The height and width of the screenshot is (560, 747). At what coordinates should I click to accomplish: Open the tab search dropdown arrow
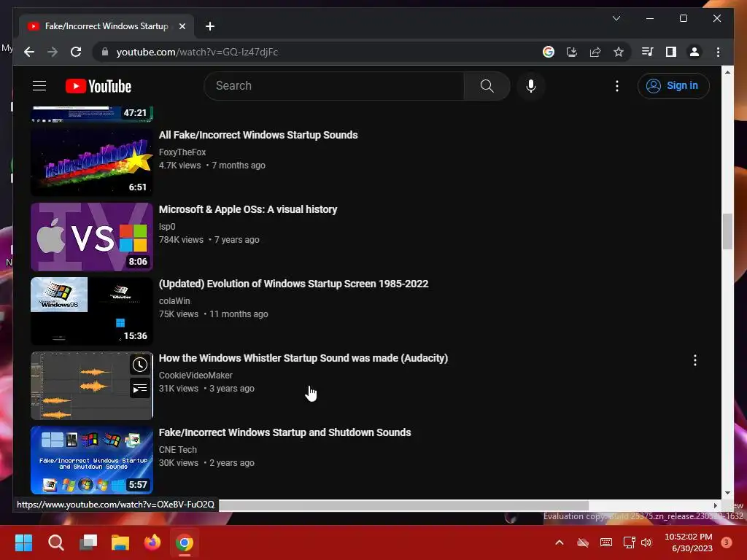[x=616, y=18]
